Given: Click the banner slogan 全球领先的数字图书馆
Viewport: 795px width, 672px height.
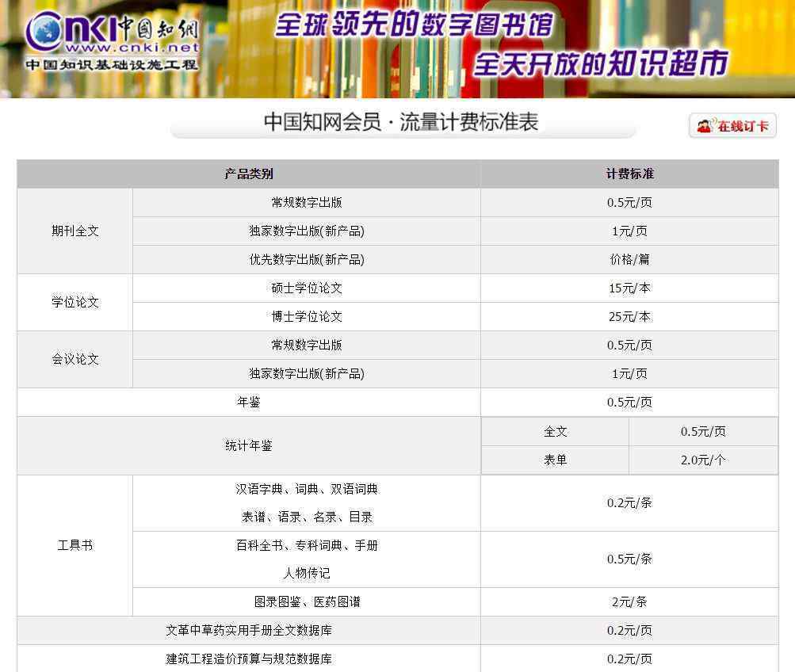Looking at the screenshot, I should [x=415, y=25].
